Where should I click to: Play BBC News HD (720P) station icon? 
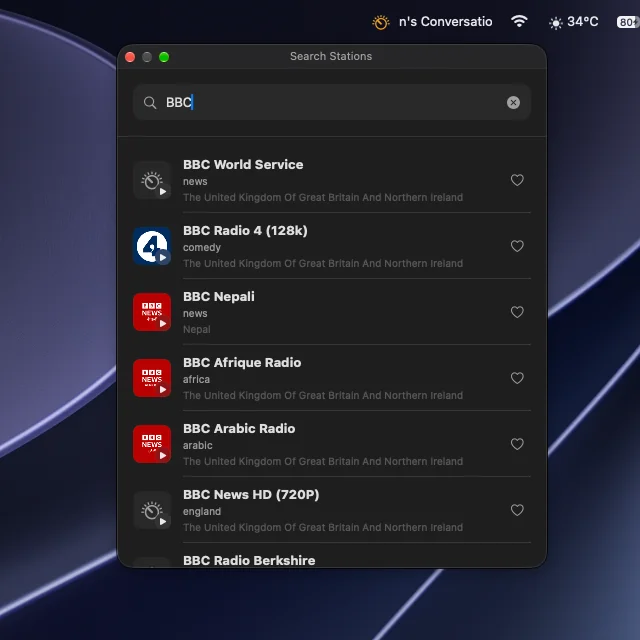[152, 510]
